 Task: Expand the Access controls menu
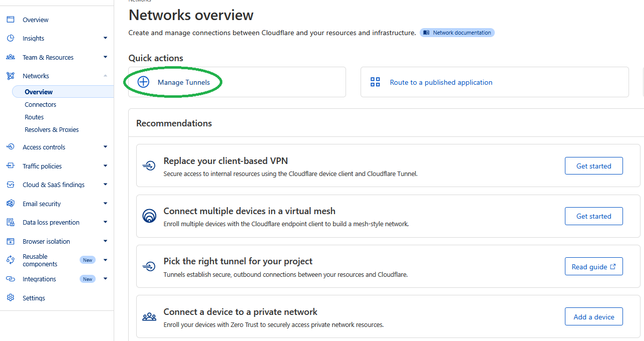pos(105,147)
